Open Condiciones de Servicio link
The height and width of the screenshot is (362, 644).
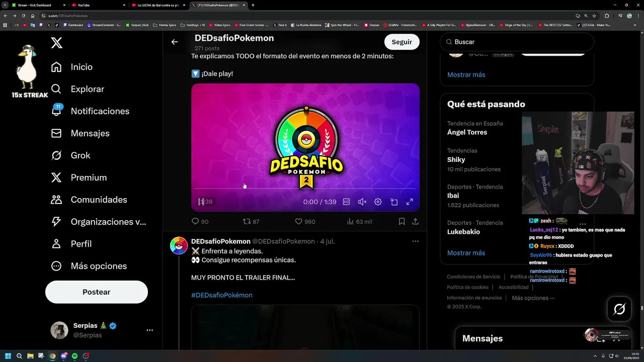pos(473,277)
